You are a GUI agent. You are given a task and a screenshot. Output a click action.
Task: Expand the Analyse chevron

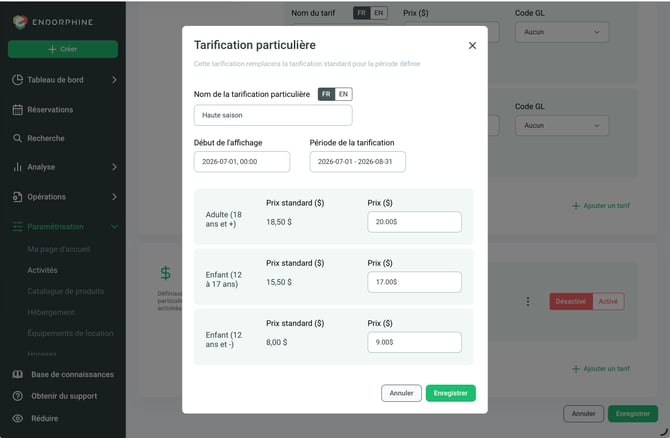pyautogui.click(x=114, y=167)
